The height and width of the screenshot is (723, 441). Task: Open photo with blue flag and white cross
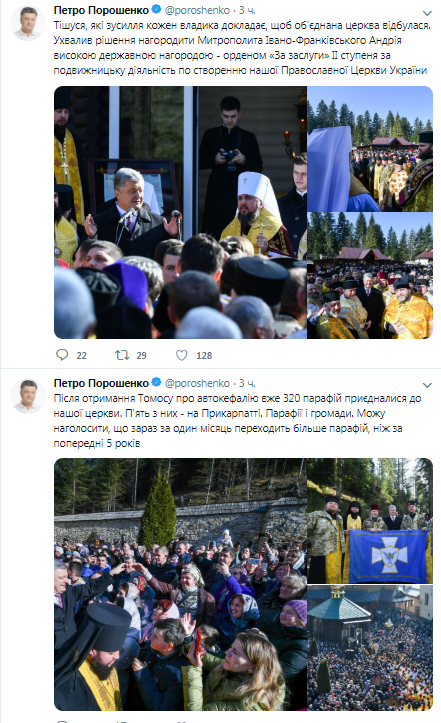tap(370, 521)
